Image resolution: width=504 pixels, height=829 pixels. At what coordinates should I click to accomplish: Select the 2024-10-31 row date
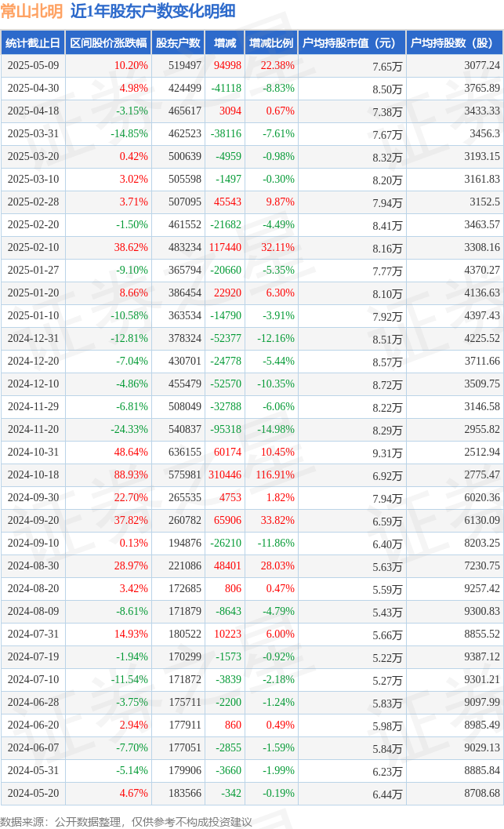(x=33, y=452)
